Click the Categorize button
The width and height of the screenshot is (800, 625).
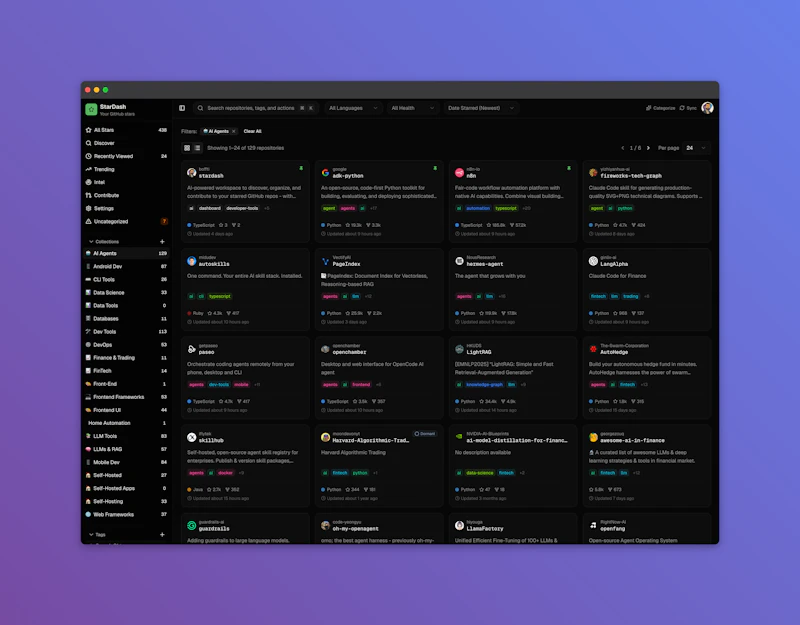point(660,108)
